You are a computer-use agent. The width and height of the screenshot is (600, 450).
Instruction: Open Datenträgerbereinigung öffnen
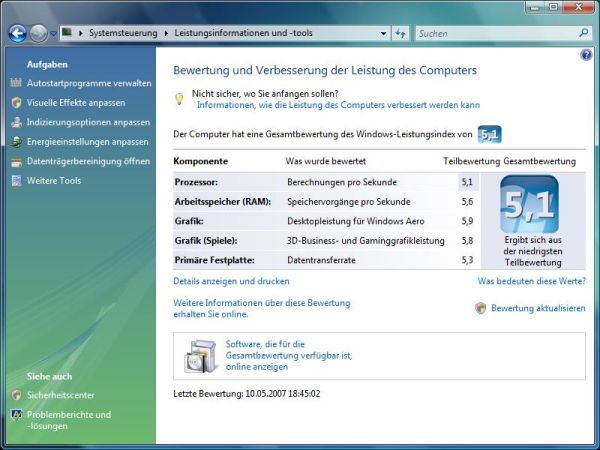[x=88, y=161]
